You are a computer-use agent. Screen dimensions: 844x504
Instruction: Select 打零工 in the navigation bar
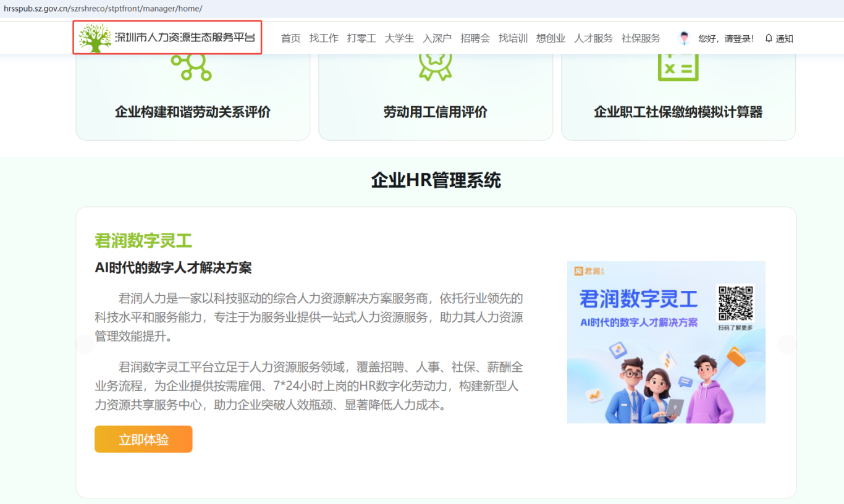pos(361,38)
